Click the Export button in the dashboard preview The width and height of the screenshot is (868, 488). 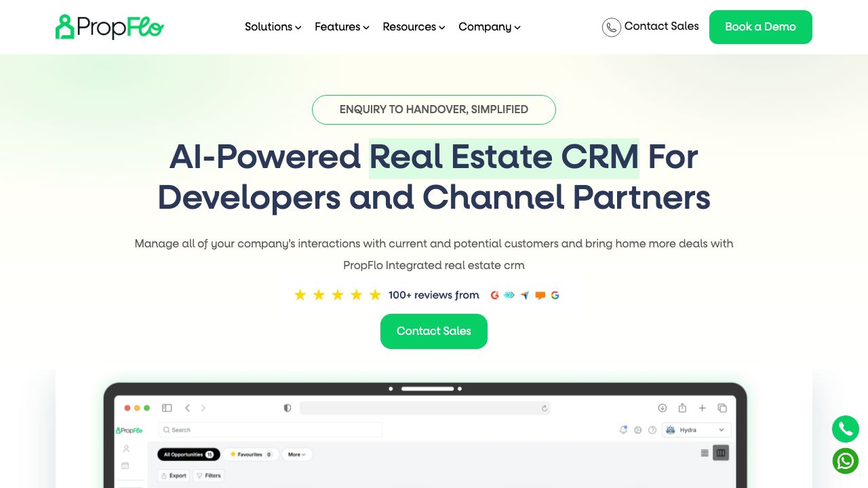174,476
